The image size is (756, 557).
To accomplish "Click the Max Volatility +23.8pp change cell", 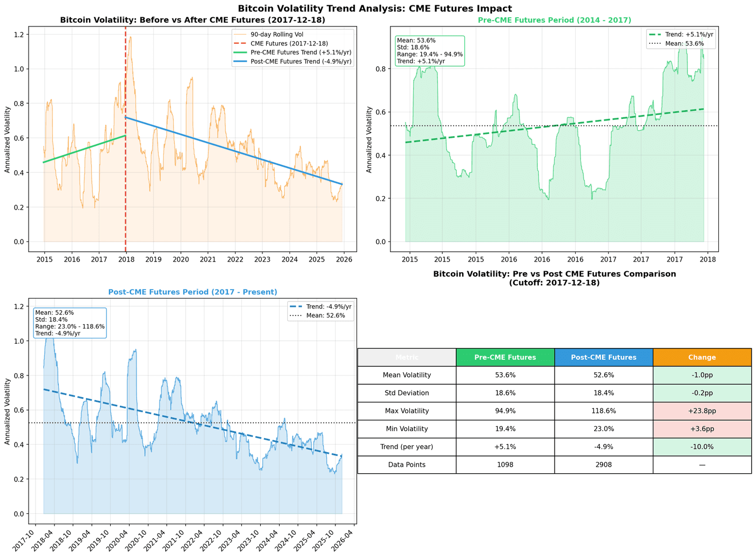I will 701,411.
